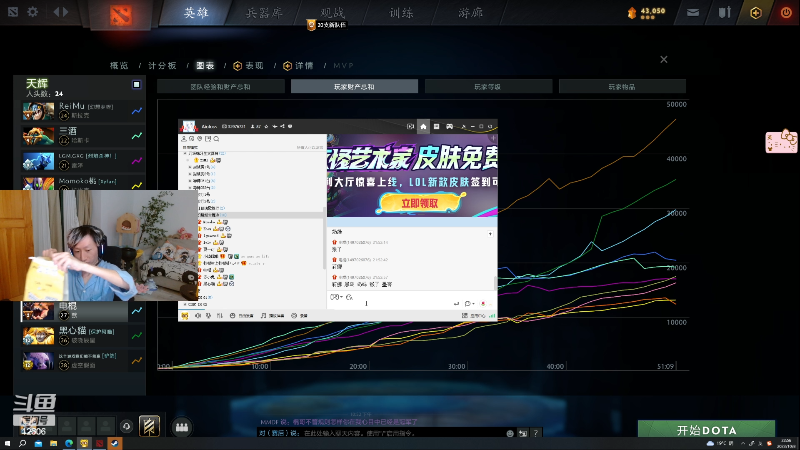The image size is (800, 450).
Task: Open the 详情 details tab
Action: click(x=298, y=65)
